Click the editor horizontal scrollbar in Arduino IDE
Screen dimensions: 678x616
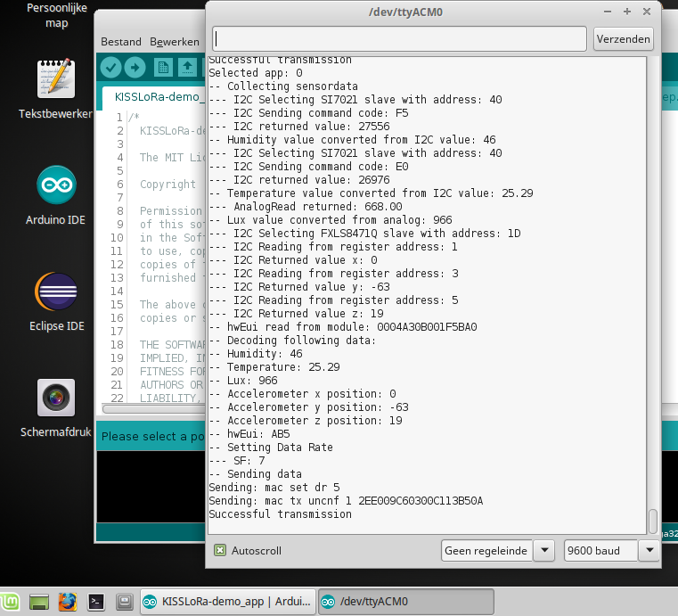[x=154, y=408]
